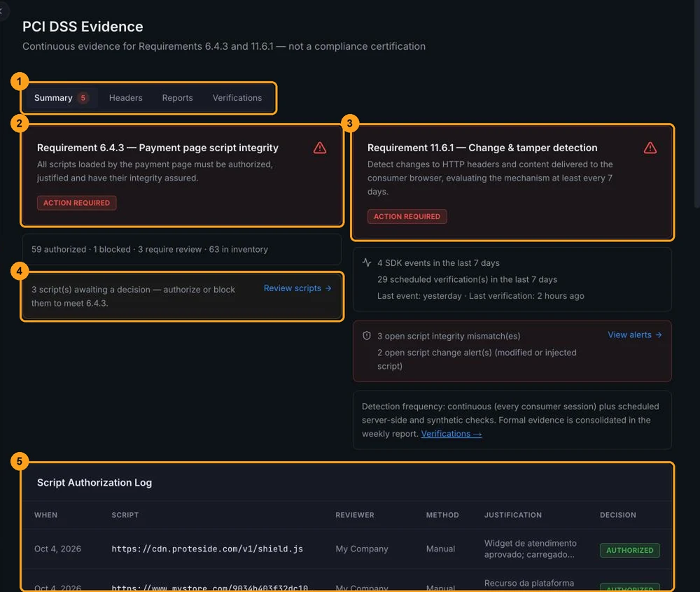Open the Review scripts link

(297, 288)
